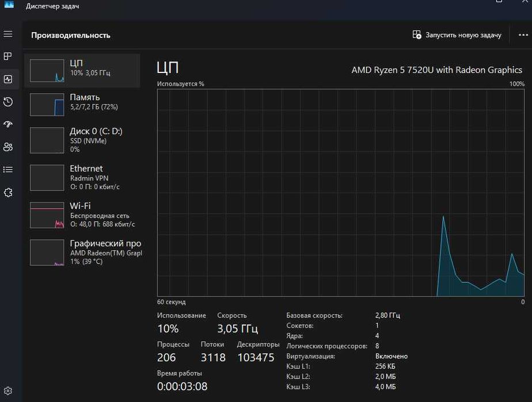Click the Ядра: label
Screen dimensions: 532x402
(x=295, y=336)
